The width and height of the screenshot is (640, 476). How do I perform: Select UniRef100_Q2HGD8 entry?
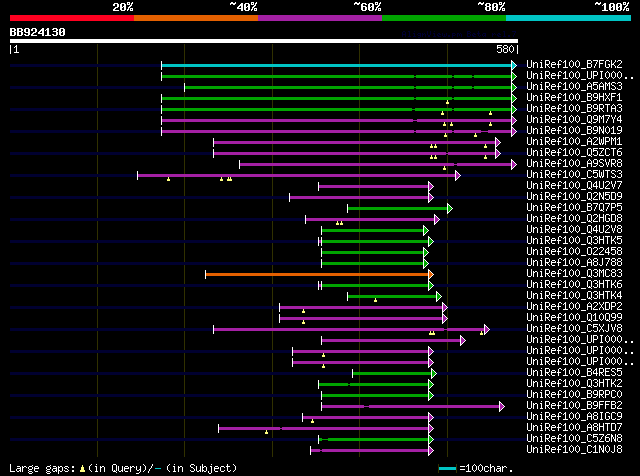click(x=574, y=219)
